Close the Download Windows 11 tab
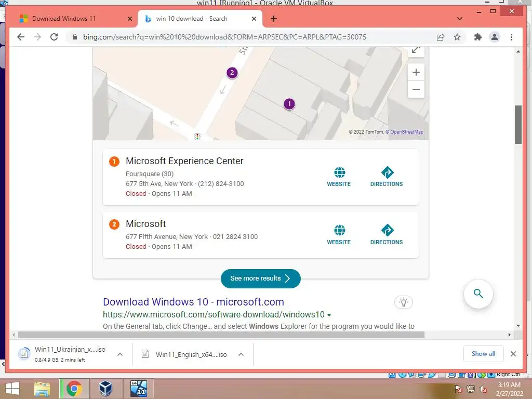This screenshot has height=399, width=532. tap(129, 19)
